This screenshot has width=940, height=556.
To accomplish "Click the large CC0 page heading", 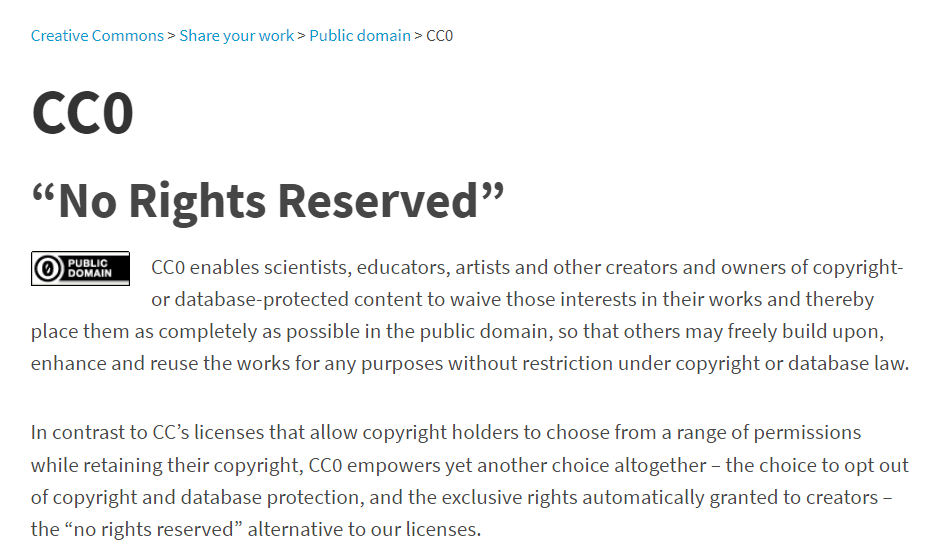I will coord(83,113).
